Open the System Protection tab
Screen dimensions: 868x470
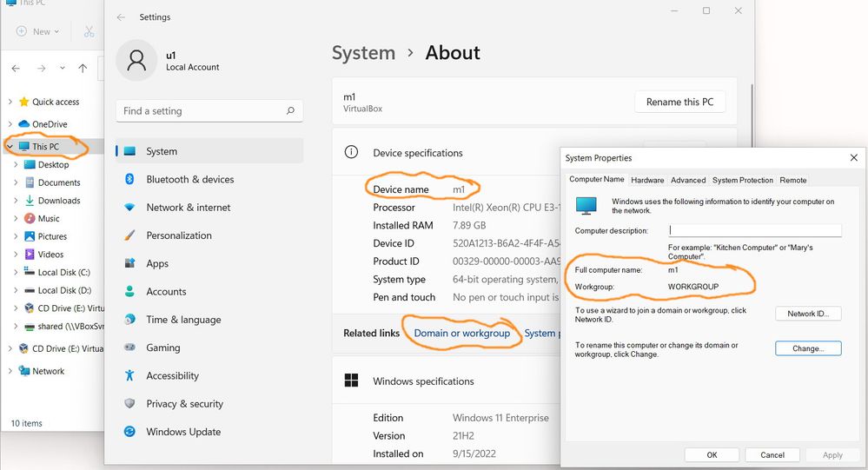742,180
